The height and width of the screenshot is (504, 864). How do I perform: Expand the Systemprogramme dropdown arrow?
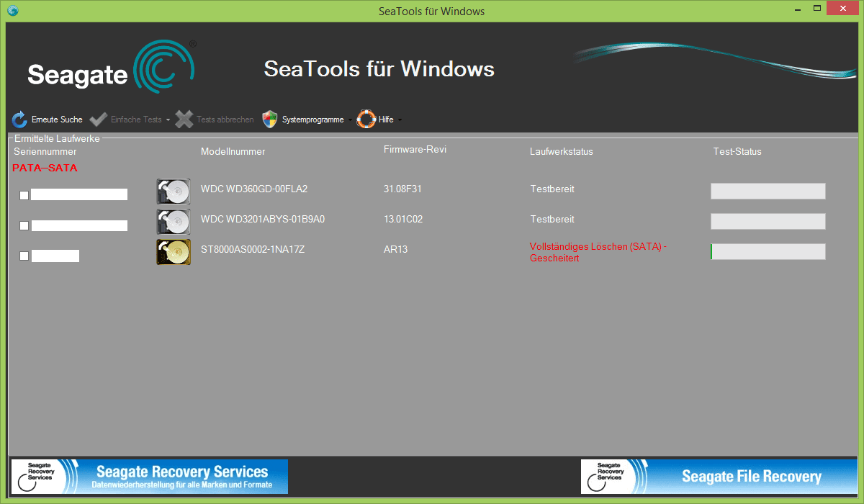(350, 120)
